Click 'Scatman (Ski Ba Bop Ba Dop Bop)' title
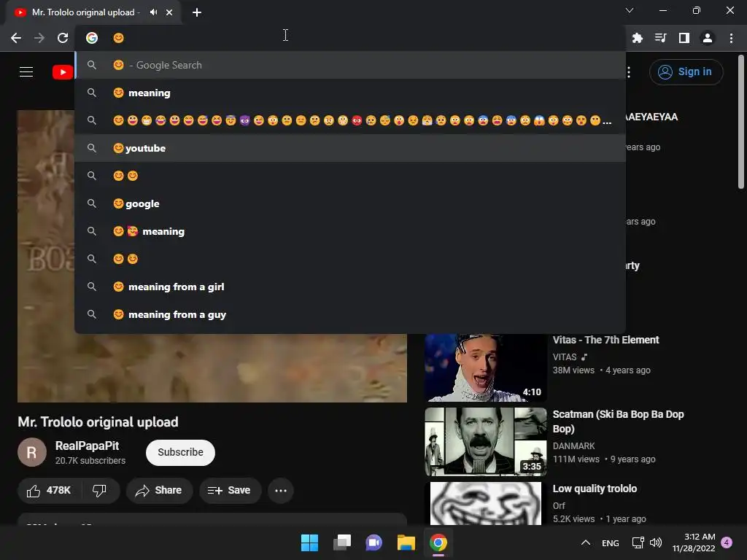 [618, 421]
